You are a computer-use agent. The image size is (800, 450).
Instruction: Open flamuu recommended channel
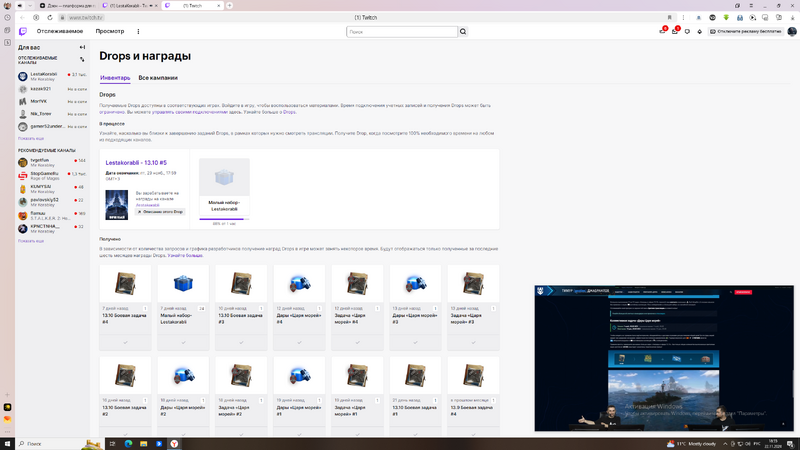(x=52, y=215)
